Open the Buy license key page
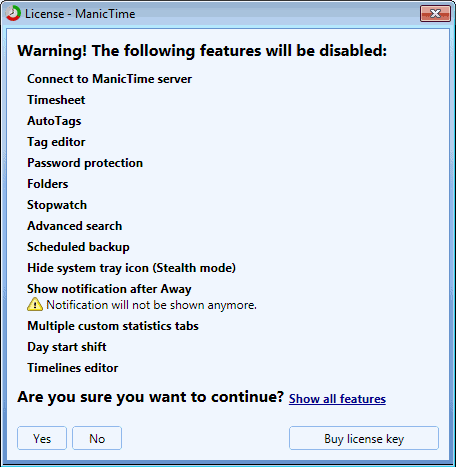456x467 pixels. click(364, 438)
